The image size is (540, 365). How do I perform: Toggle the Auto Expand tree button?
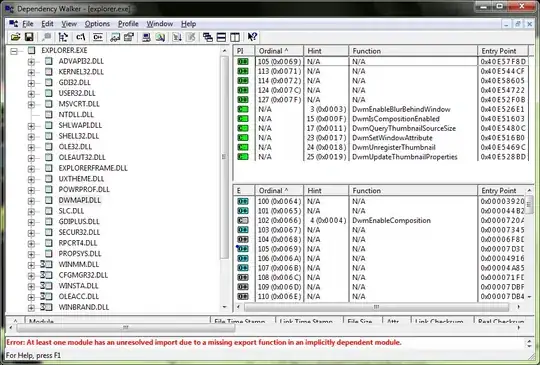tap(63, 37)
